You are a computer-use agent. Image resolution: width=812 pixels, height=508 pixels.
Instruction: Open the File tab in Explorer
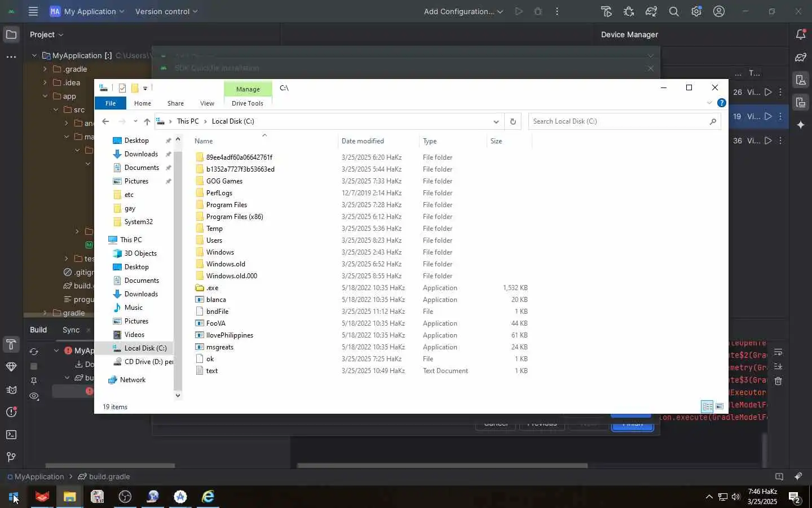pos(111,103)
